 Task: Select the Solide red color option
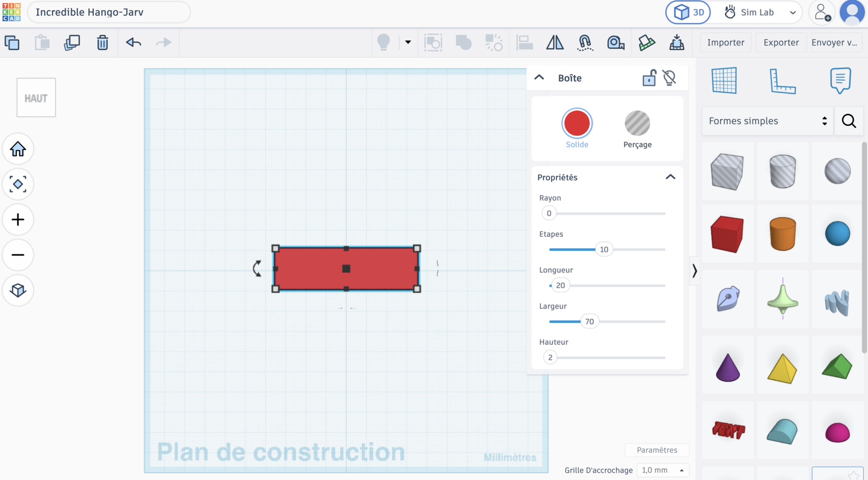point(577,124)
